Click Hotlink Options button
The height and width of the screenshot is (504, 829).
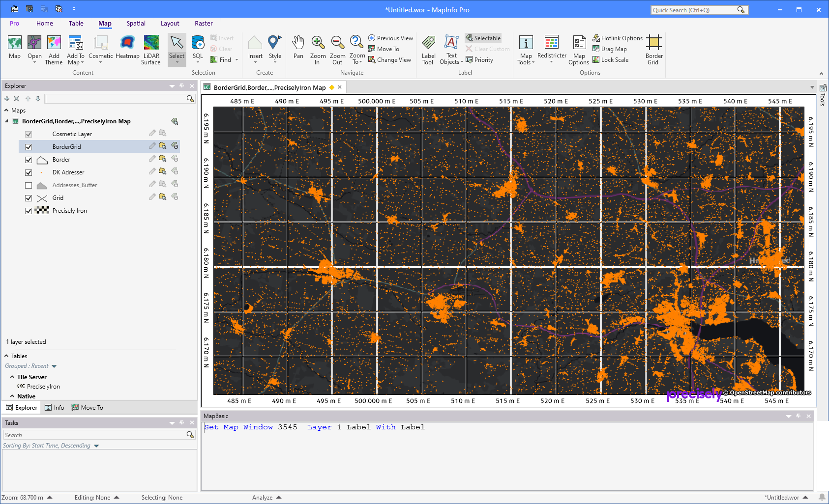(617, 38)
